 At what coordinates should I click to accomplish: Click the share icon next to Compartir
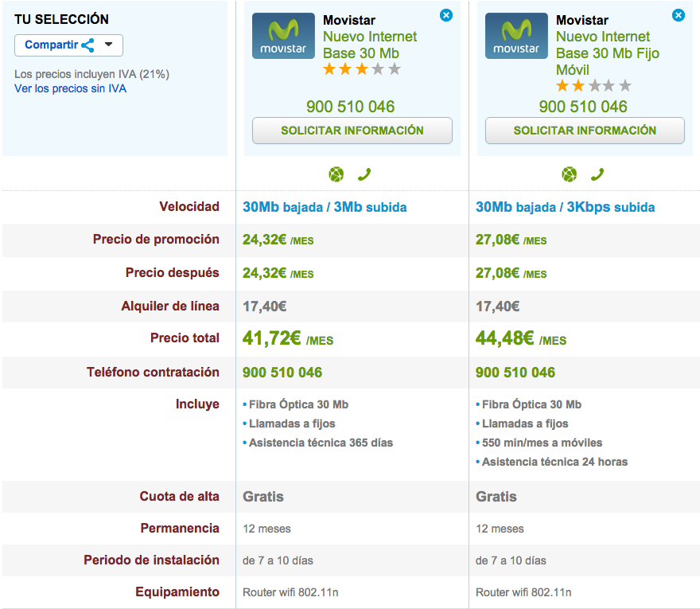point(88,45)
